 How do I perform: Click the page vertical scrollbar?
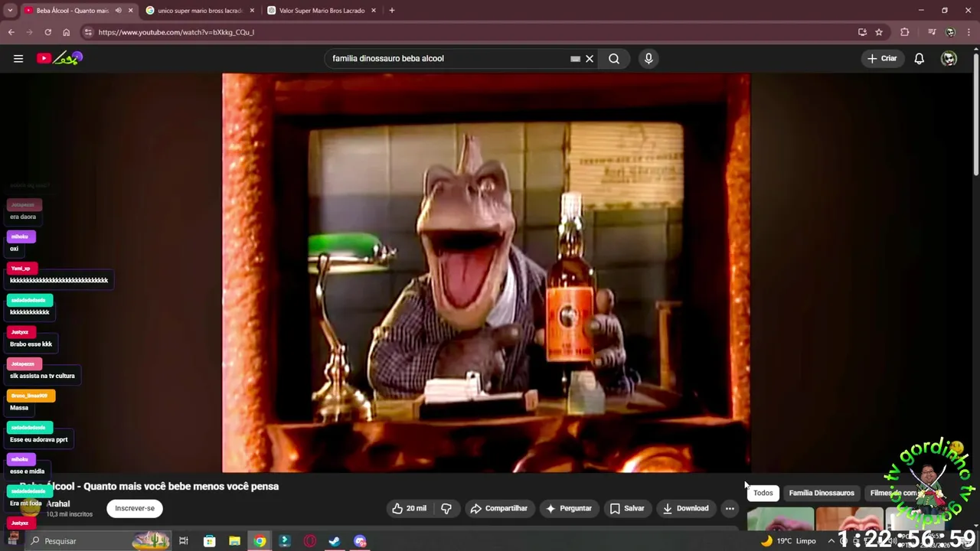pyautogui.click(x=975, y=115)
